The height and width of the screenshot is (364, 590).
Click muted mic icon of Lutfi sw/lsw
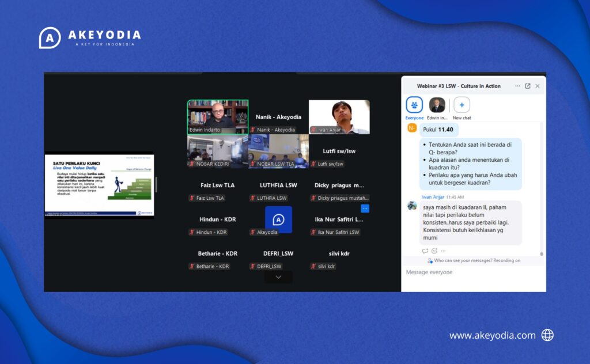click(313, 164)
